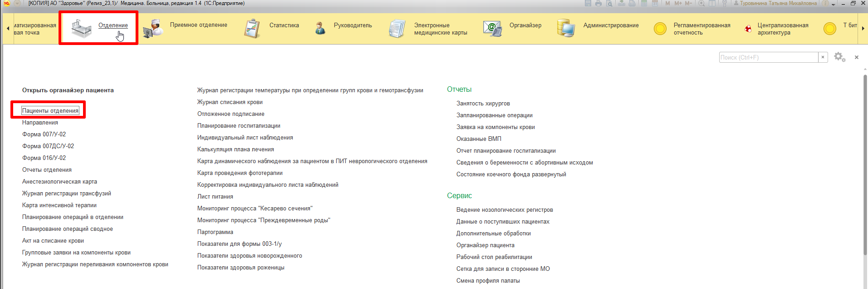This screenshot has height=289, width=868.
Task: Click Лист питания link
Action: [x=215, y=197]
